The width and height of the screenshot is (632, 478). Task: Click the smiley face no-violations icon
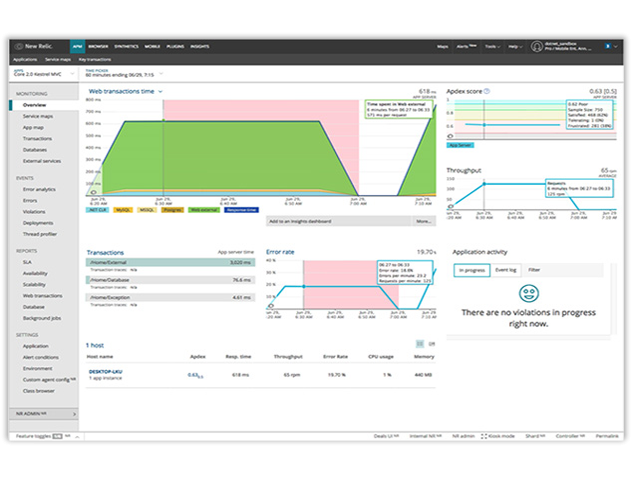coord(528,293)
